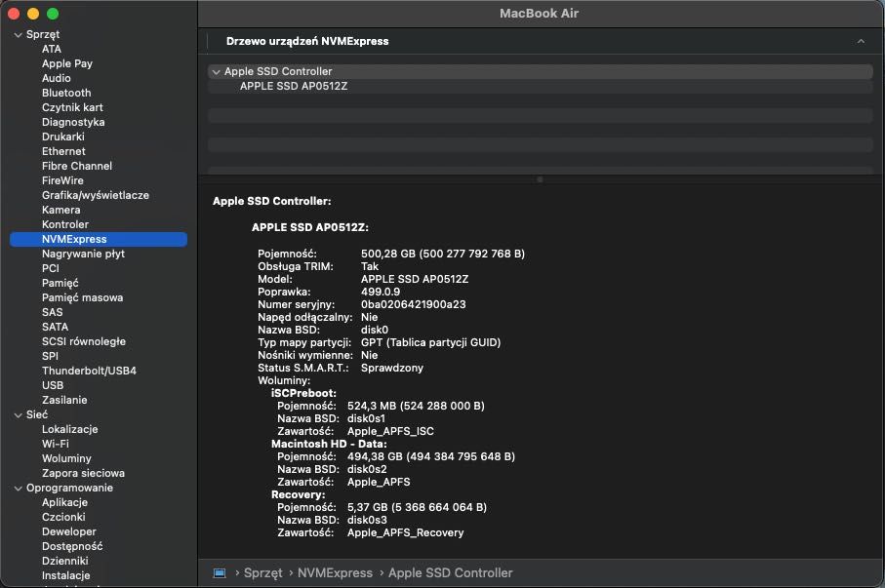The width and height of the screenshot is (885, 588).
Task: Open Kamera in the sidebar
Action: point(60,211)
